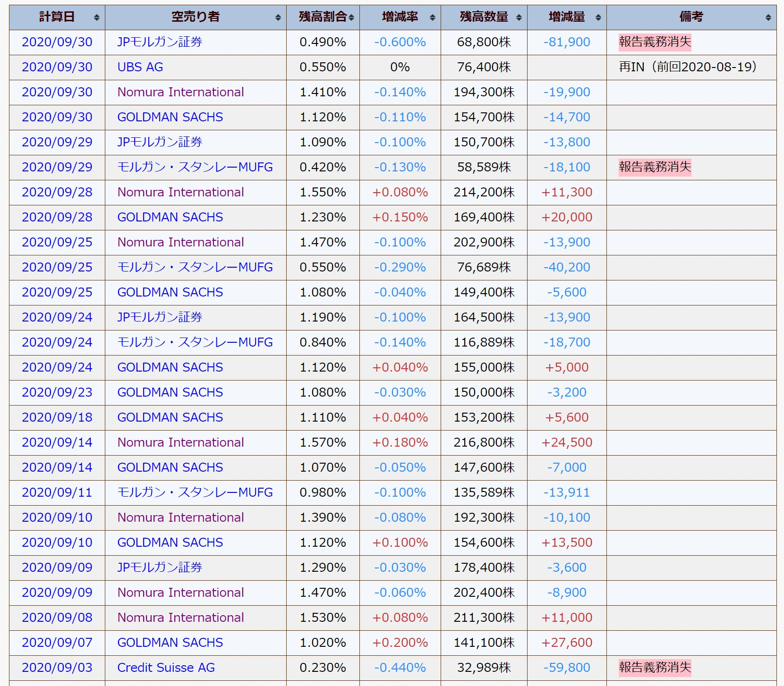Sort by 空売り者 column sort arrows
The height and width of the screenshot is (686, 784).
pos(278,17)
